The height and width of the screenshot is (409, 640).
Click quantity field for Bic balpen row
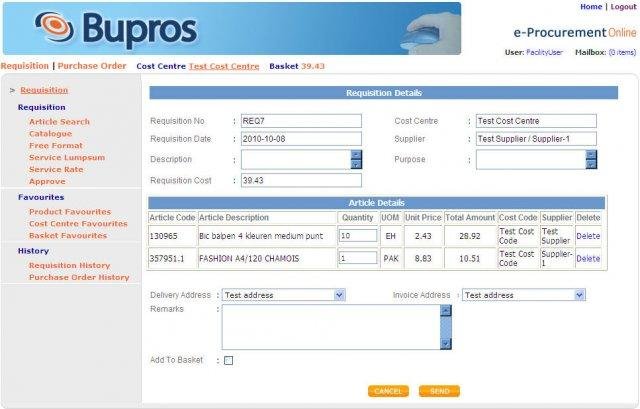[x=358, y=236]
